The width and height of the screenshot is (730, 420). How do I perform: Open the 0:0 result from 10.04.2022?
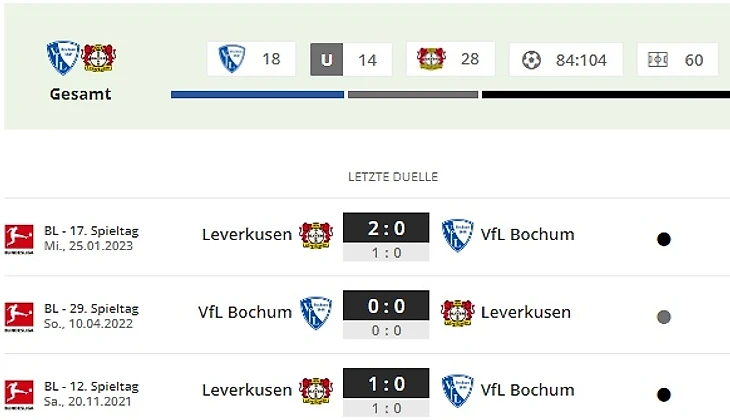[386, 306]
